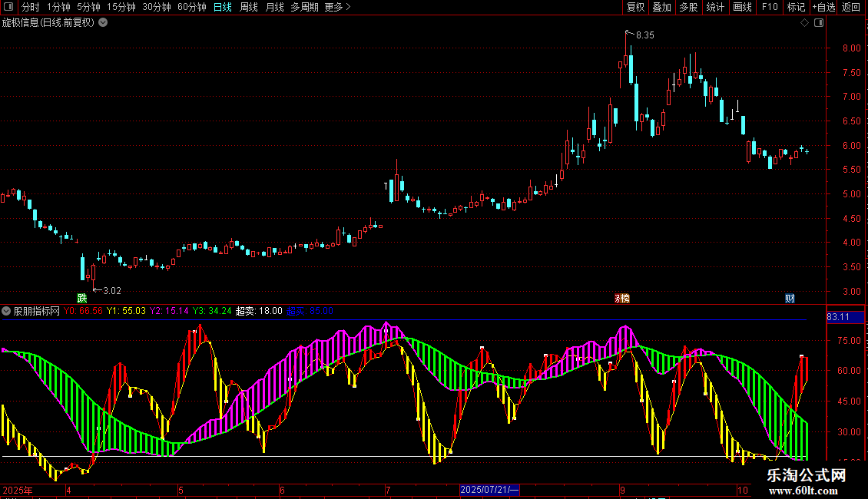Click the 返回 back button
The image size is (868, 499).
[x=851, y=7]
